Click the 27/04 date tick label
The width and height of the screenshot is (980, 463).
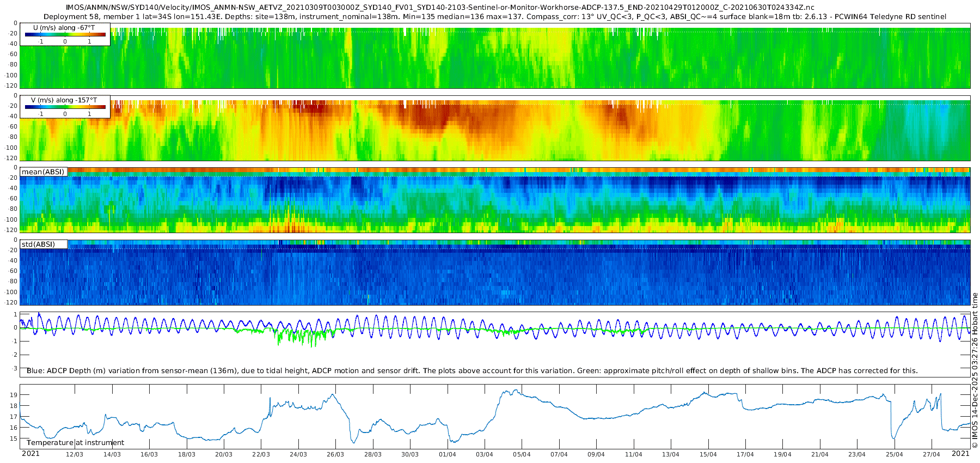(932, 454)
